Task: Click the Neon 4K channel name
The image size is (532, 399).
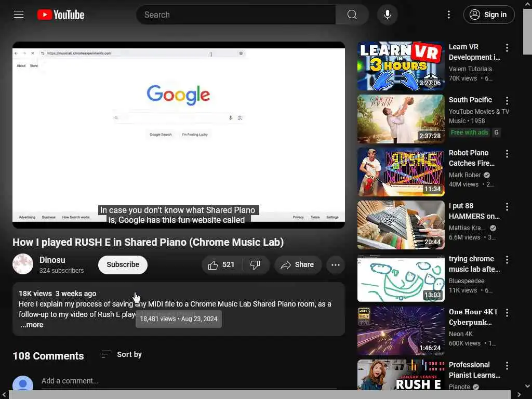Action: pyautogui.click(x=461, y=334)
